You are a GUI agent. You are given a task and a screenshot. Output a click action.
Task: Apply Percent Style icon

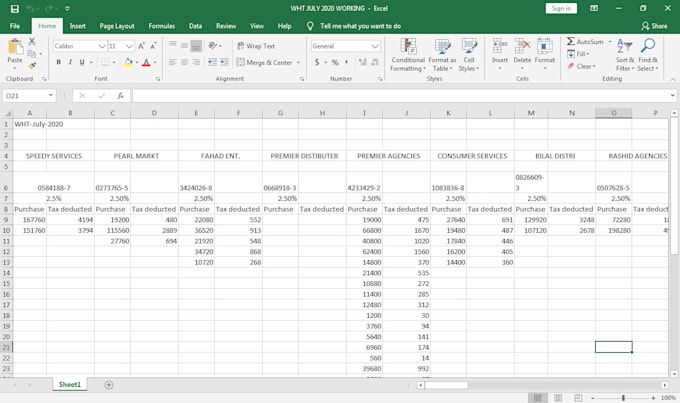[335, 62]
